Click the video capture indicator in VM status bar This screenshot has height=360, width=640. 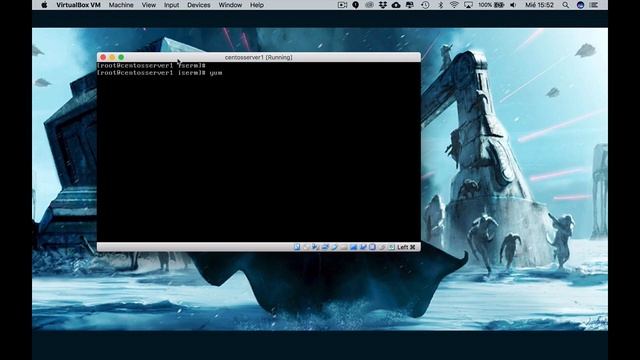click(363, 247)
